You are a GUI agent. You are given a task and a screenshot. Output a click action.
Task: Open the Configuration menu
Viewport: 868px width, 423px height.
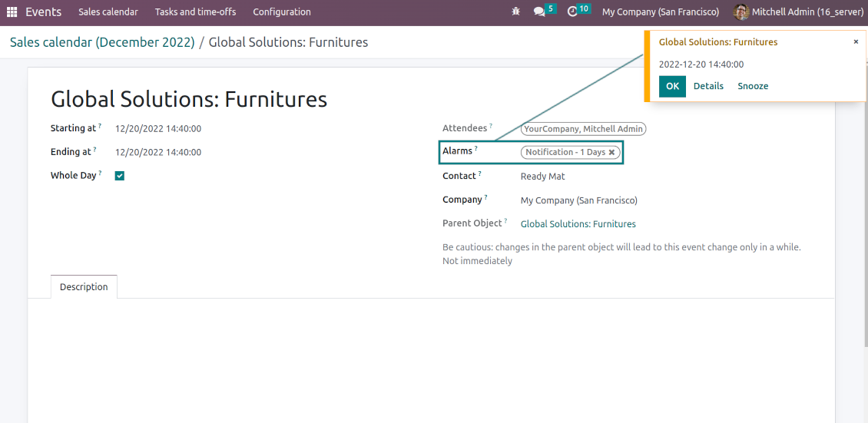282,12
